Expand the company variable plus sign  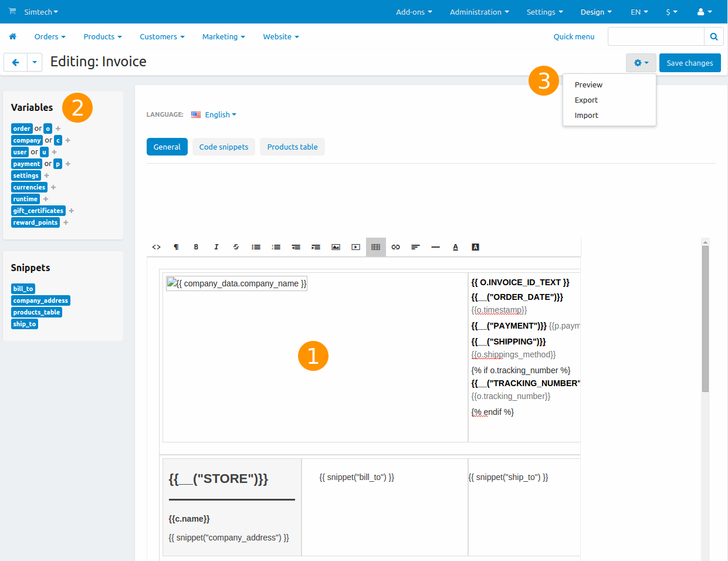point(68,140)
